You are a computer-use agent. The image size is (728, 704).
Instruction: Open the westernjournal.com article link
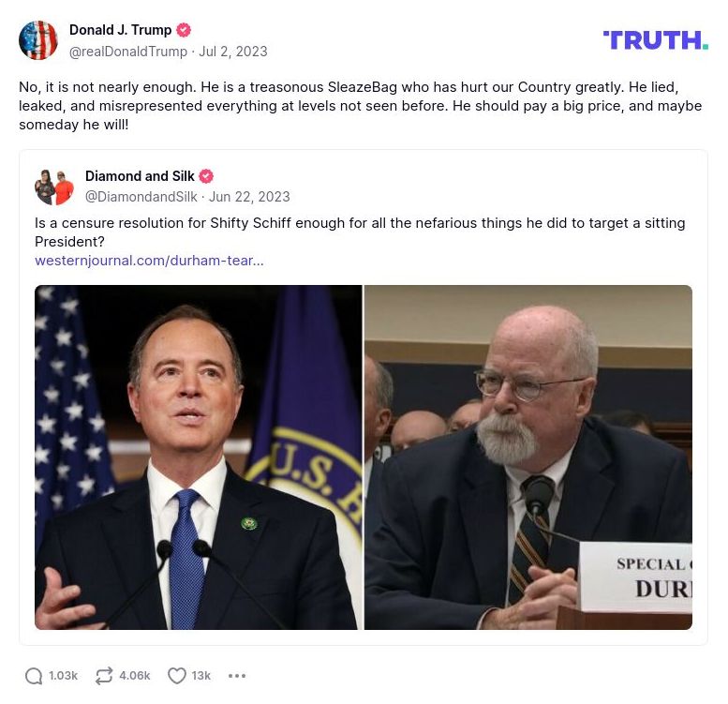pyautogui.click(x=149, y=261)
